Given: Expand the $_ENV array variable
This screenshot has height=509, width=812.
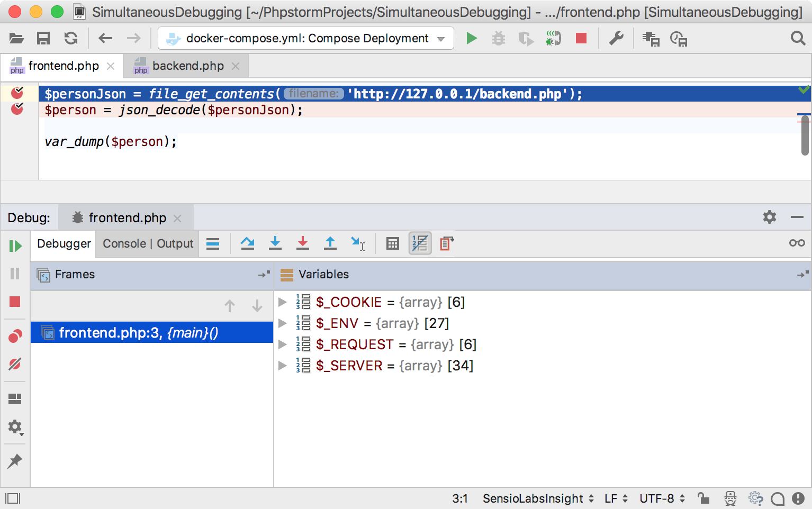Looking at the screenshot, I should 282,323.
